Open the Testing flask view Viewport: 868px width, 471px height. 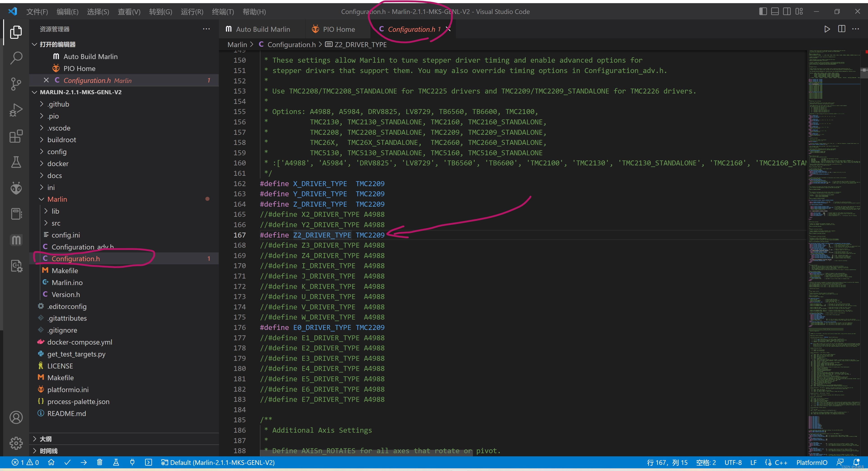click(x=16, y=162)
